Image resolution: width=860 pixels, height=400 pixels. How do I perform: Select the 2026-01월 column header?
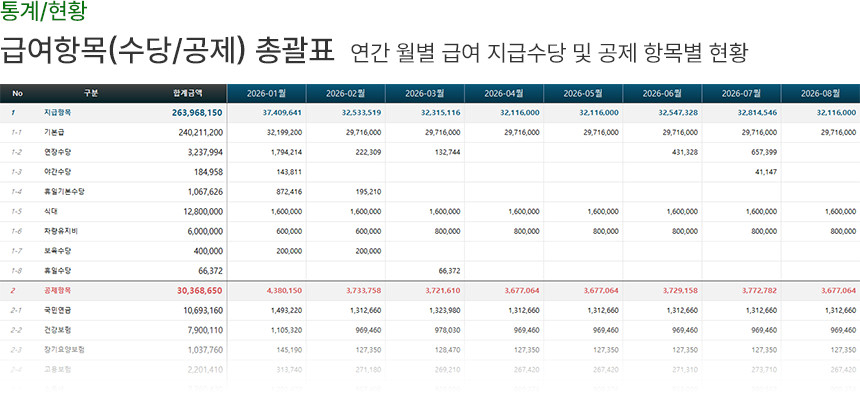click(x=266, y=94)
